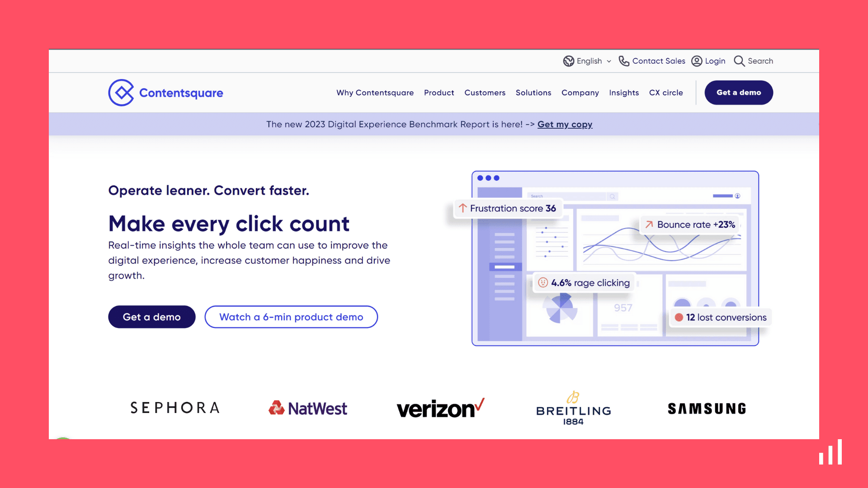This screenshot has height=488, width=868.
Task: Click the Insights navigation tab
Action: [x=624, y=92]
